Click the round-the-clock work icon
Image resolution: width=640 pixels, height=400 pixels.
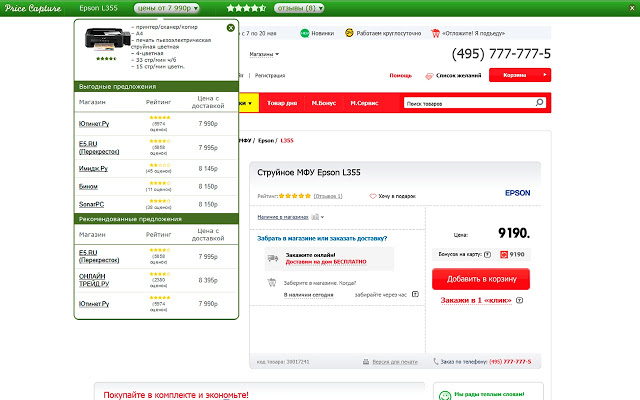349,33
